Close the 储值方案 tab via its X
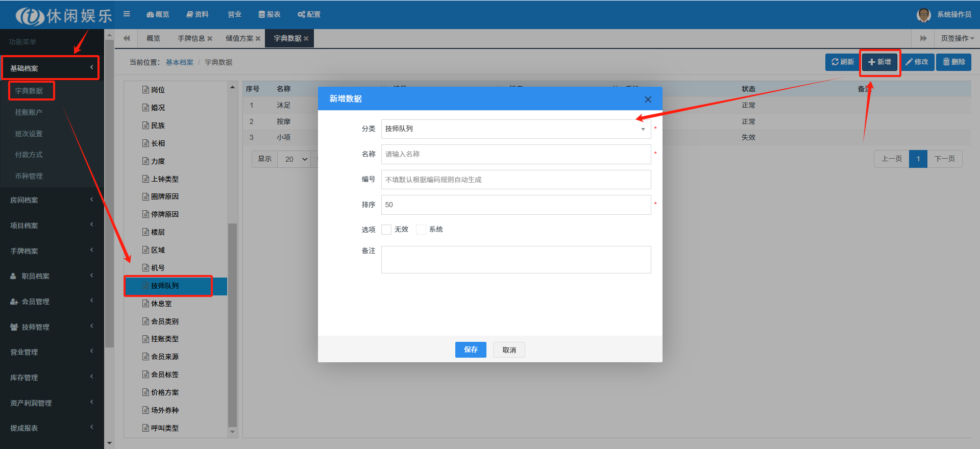Screen dimensions: 980x449 coord(258,39)
